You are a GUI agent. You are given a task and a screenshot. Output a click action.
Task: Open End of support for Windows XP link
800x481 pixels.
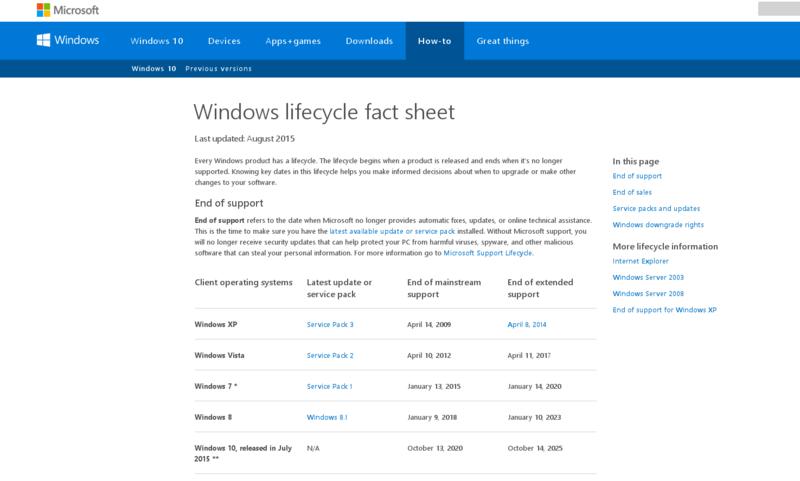click(x=664, y=310)
